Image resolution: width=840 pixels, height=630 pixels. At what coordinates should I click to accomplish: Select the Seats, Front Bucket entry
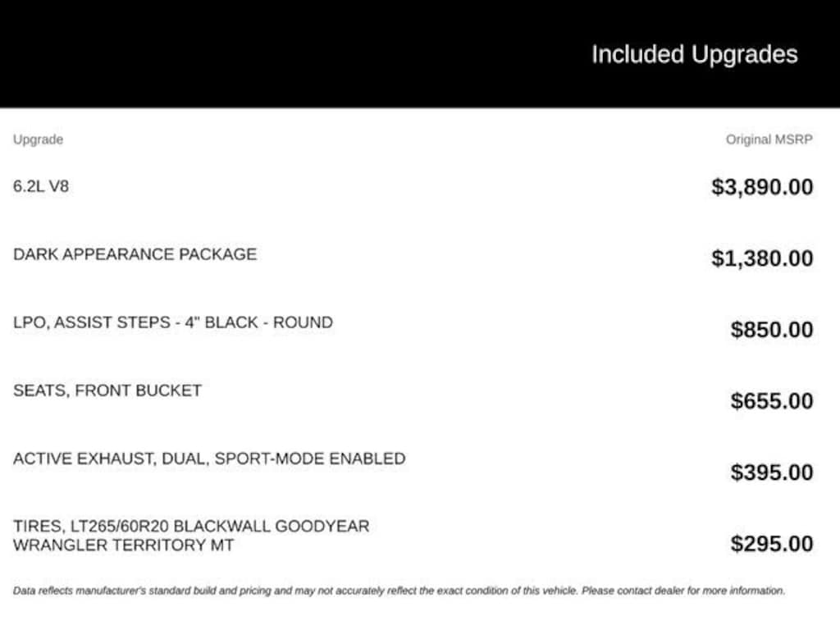click(107, 390)
